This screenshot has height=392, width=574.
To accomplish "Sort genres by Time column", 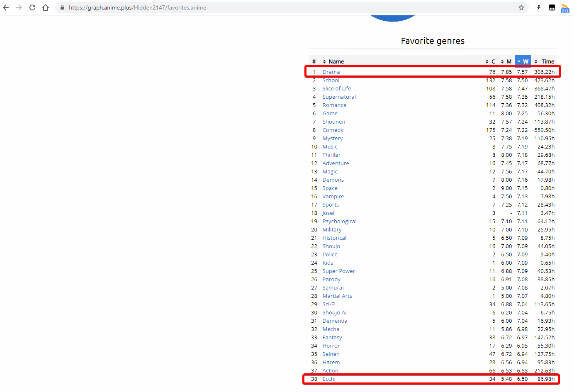I will (x=545, y=61).
